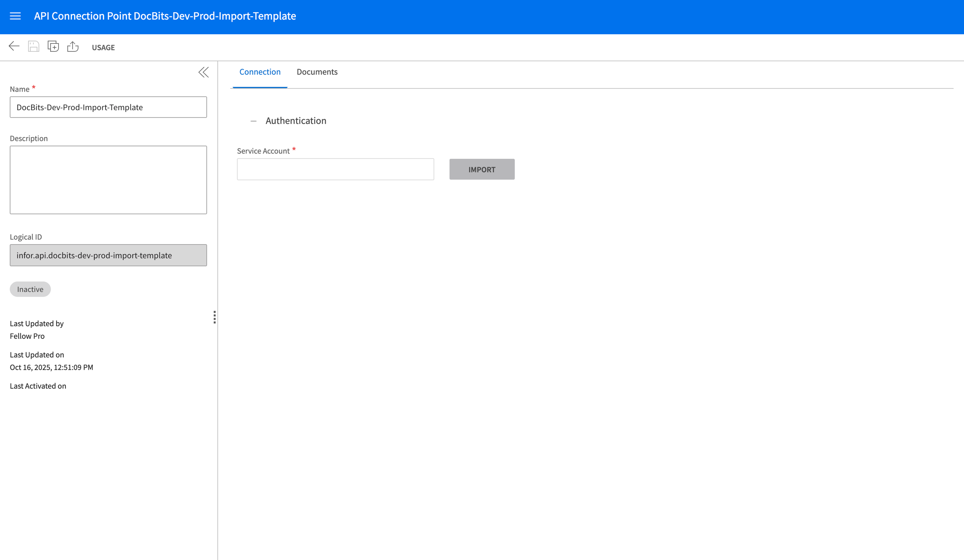
Task: Click the export icon in toolbar
Action: [x=73, y=46]
